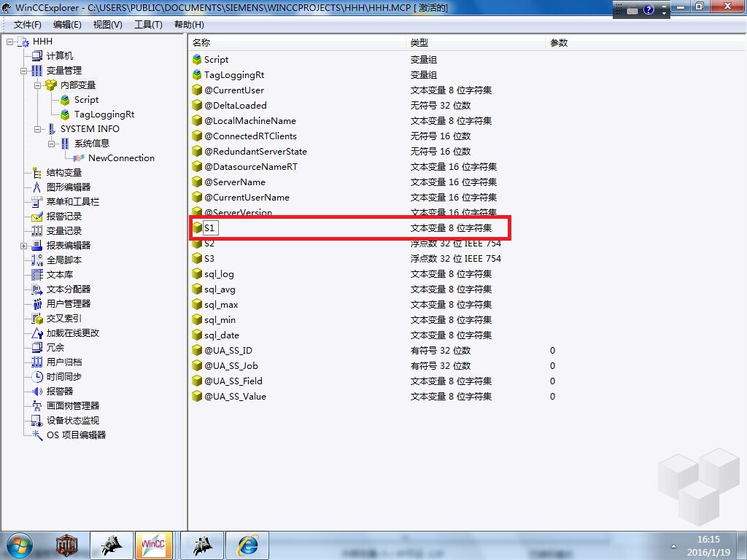Select the @DeltaLoaded tag
The height and width of the screenshot is (560, 747).
pyautogui.click(x=236, y=106)
